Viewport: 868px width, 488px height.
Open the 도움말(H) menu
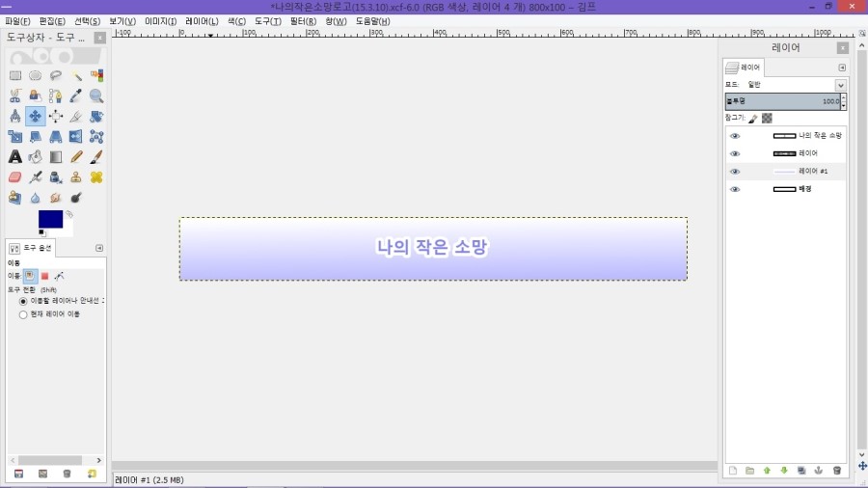pyautogui.click(x=372, y=21)
